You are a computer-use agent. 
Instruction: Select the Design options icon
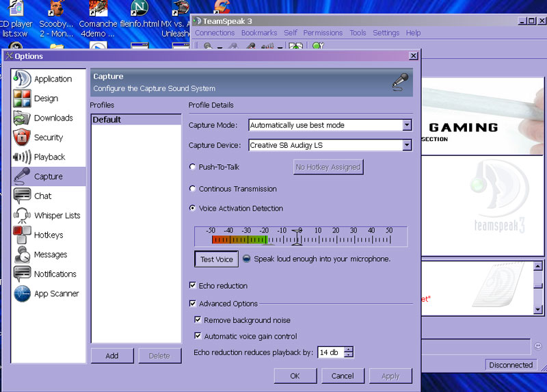tap(22, 99)
